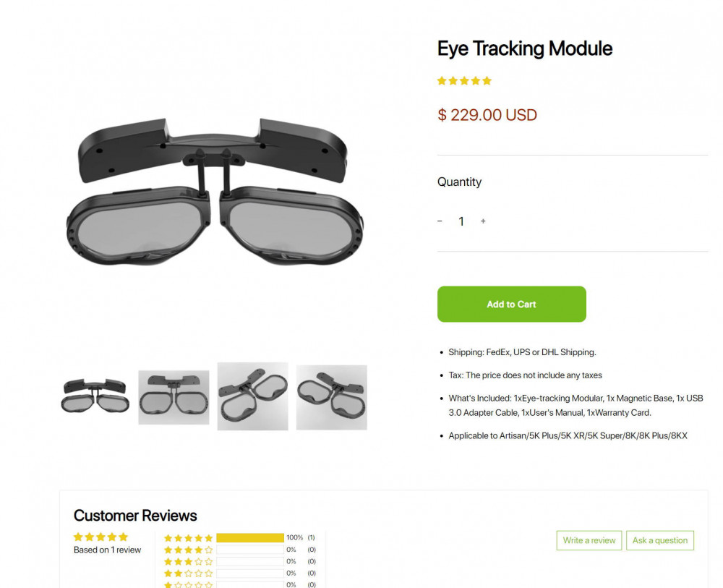Increase quantity with the plus button

point(483,221)
